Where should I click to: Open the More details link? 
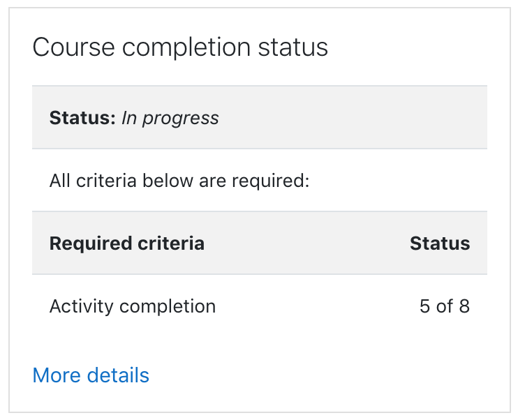click(x=91, y=375)
